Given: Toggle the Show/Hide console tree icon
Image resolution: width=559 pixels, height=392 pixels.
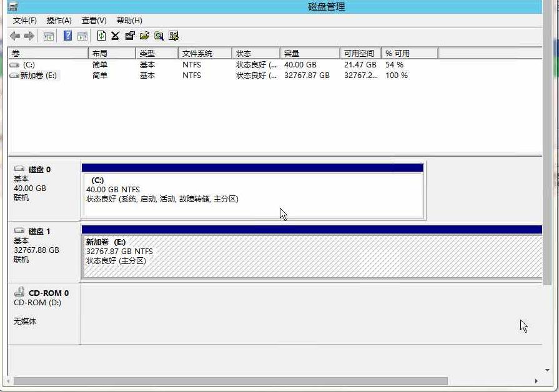Looking at the screenshot, I should pos(48,36).
